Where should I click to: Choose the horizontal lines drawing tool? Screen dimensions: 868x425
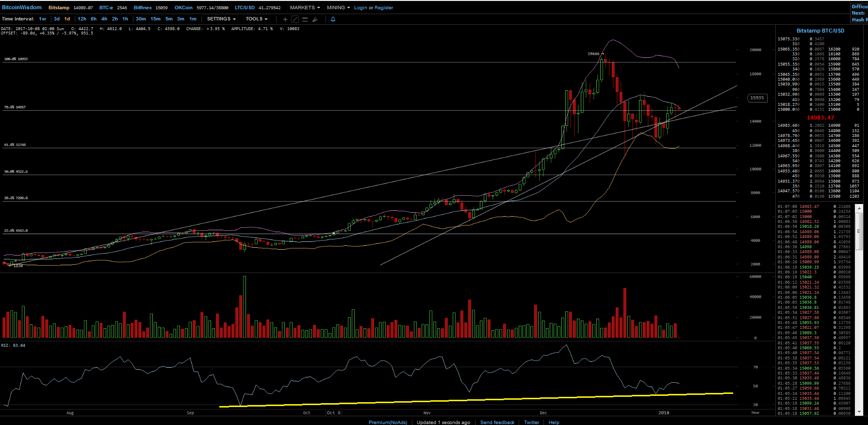(305, 19)
